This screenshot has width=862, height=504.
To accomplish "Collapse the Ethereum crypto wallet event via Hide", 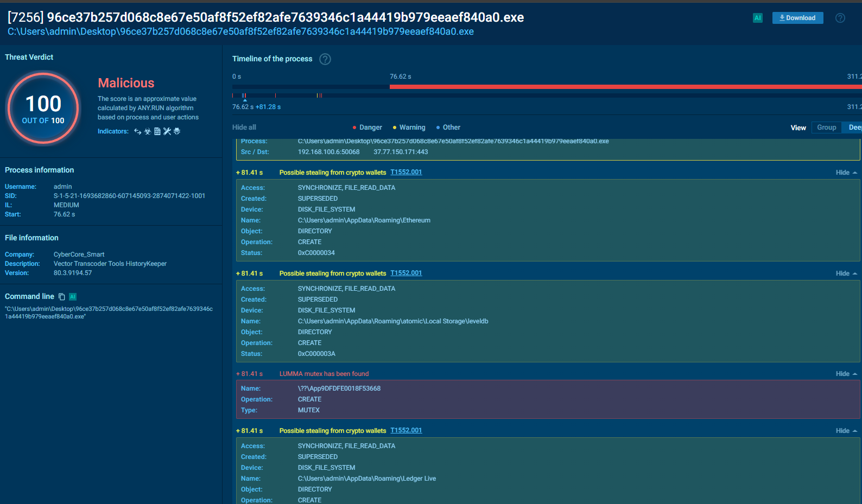I will point(846,173).
